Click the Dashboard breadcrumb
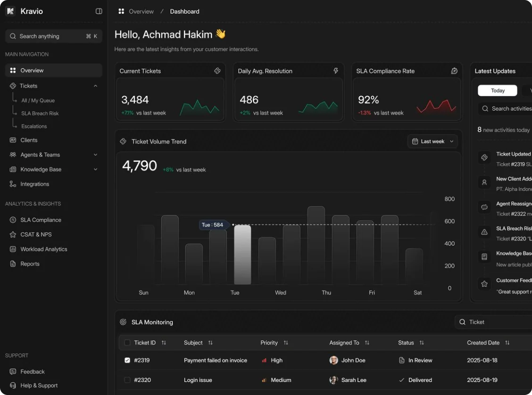 coord(184,11)
